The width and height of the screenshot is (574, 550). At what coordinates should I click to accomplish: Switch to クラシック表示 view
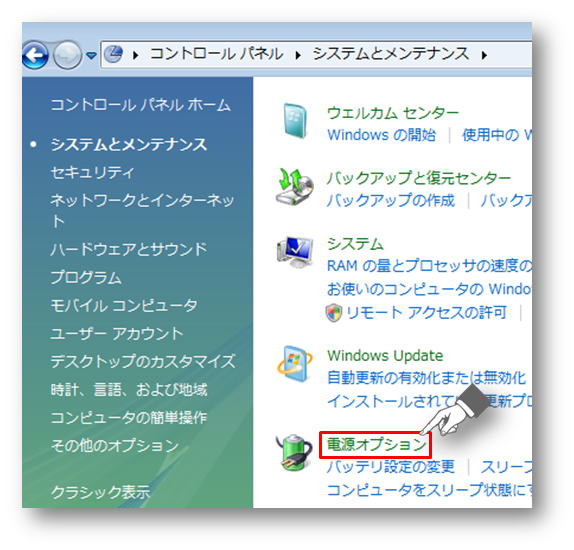pos(100,492)
